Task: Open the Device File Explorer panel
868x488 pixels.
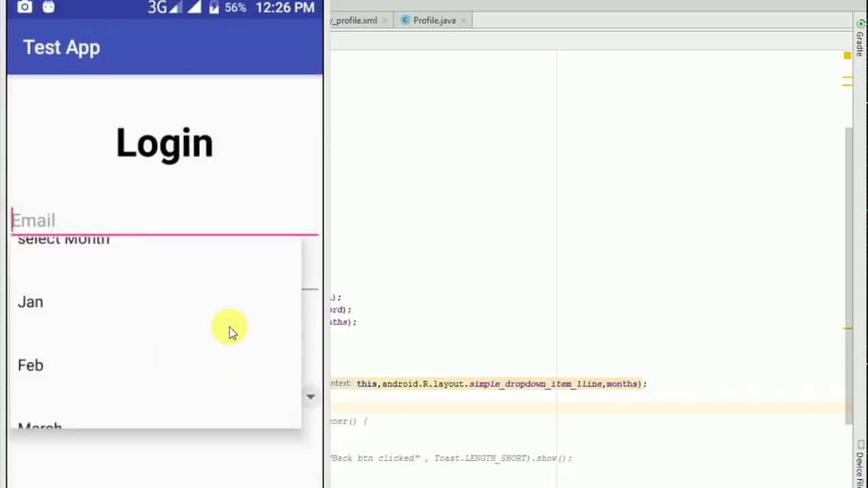Action: pos(860,464)
